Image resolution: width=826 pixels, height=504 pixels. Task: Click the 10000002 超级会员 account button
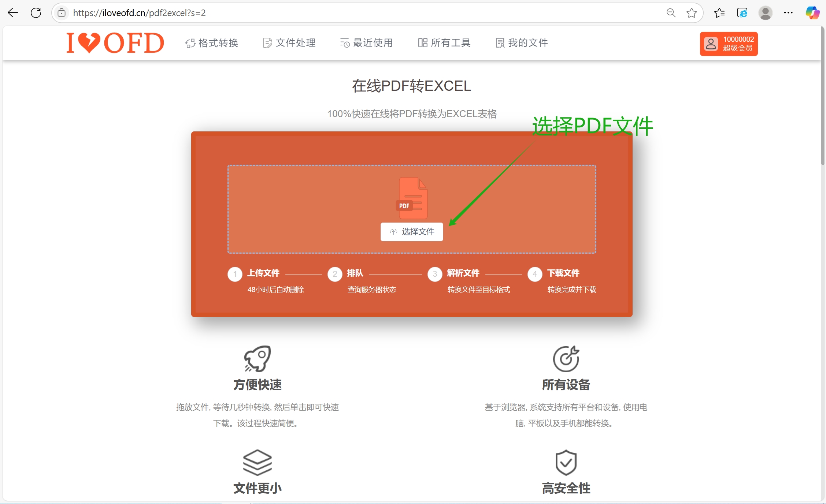pos(729,44)
